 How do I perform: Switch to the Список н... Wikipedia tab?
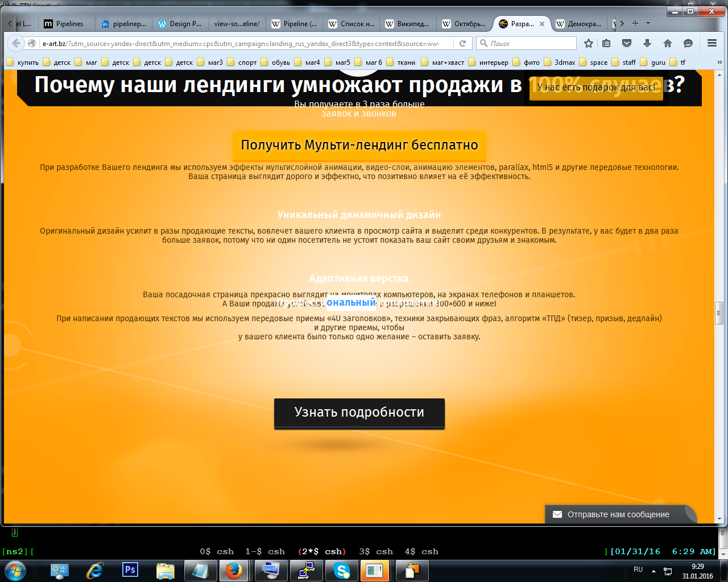click(x=351, y=24)
